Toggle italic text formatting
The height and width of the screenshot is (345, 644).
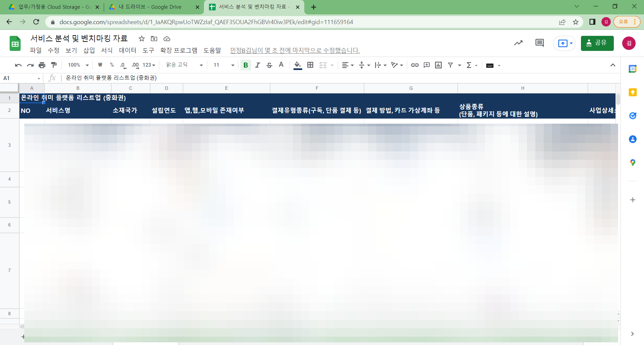pos(257,65)
